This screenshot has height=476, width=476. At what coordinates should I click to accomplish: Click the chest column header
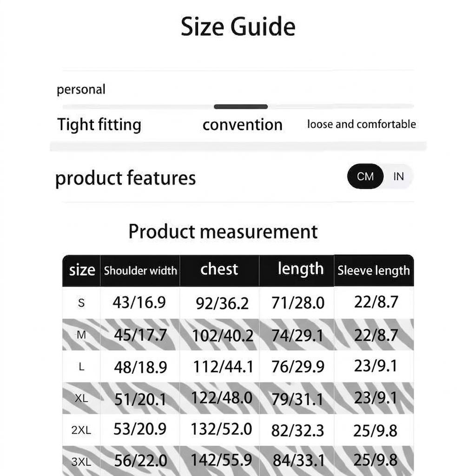coord(219,269)
